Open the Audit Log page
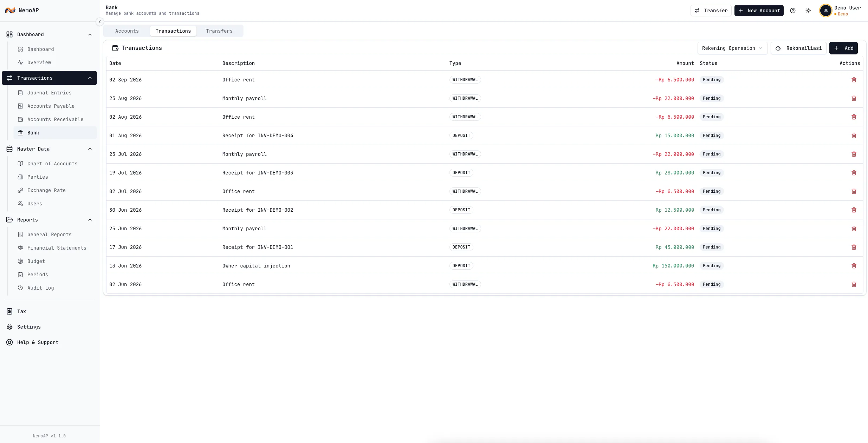Viewport: 868px width, 443px height. click(55, 288)
